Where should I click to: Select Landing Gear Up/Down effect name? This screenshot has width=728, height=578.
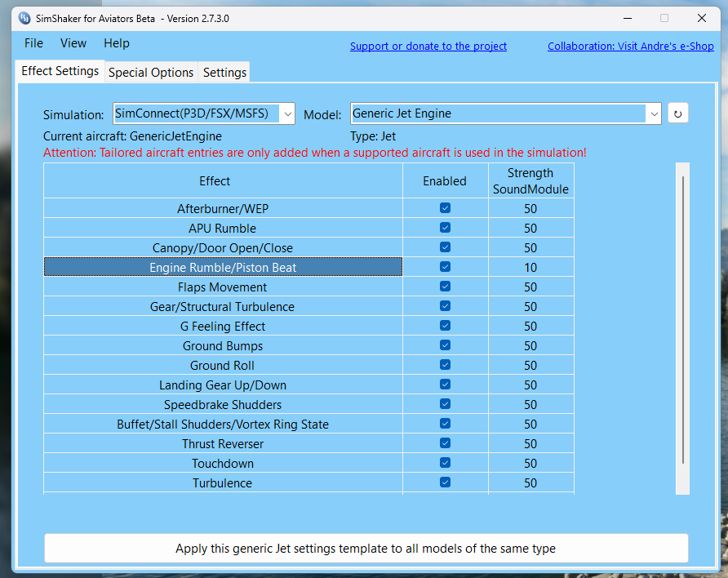tap(223, 385)
